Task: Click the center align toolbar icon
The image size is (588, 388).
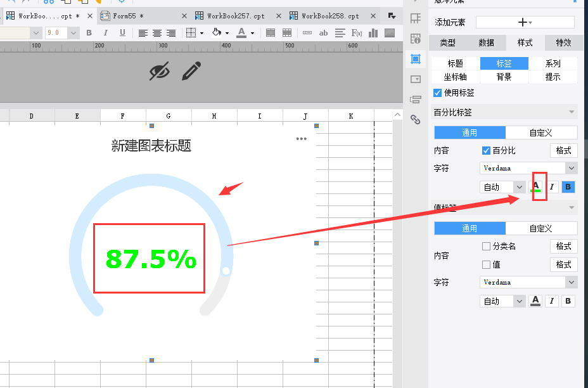Action: coord(157,33)
